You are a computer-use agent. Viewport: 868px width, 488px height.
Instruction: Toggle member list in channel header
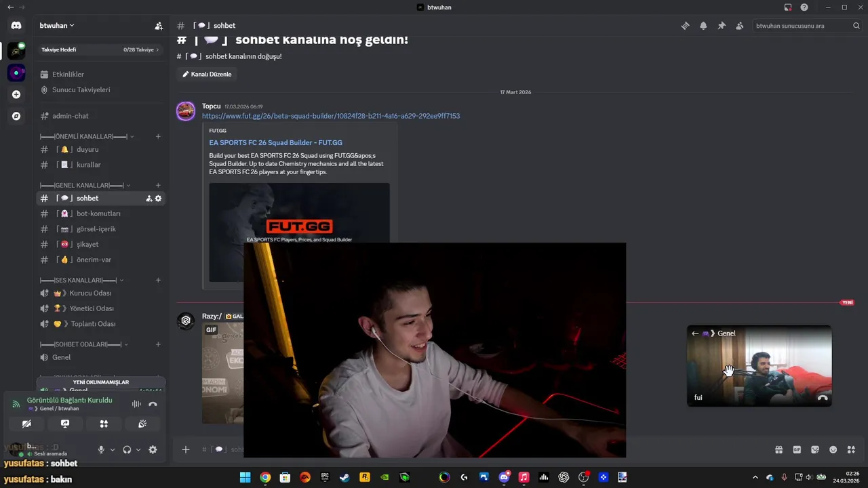740,26
